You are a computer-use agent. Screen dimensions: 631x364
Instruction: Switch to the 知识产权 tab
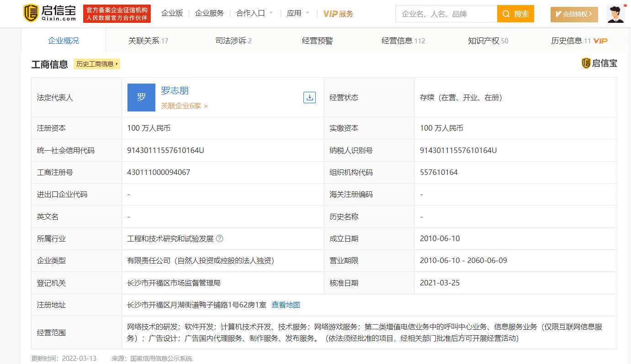click(488, 41)
